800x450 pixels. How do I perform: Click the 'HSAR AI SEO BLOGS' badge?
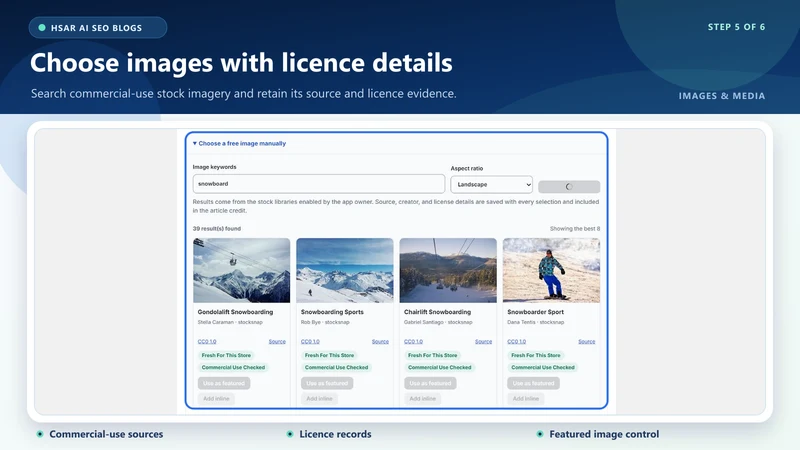point(98,28)
